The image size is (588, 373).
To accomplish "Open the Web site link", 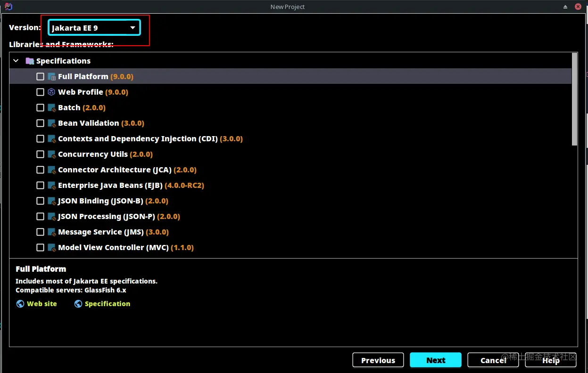I will (x=42, y=304).
